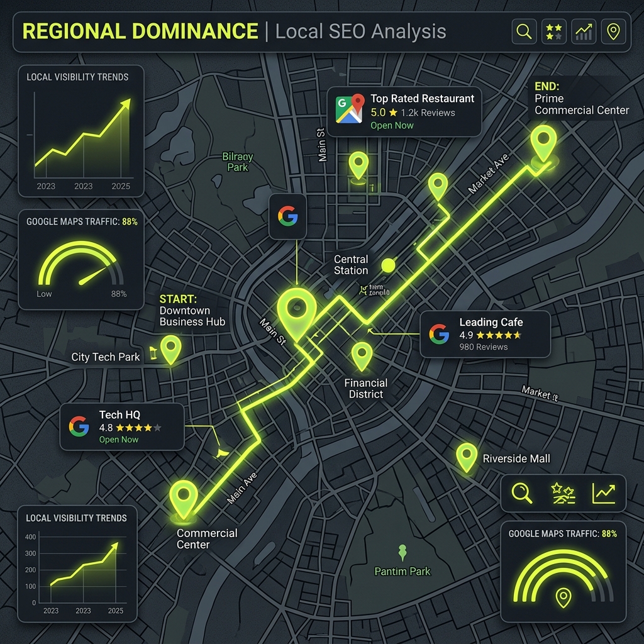This screenshot has width=644, height=644.
Task: Click the Central Station label
Action: click(351, 265)
